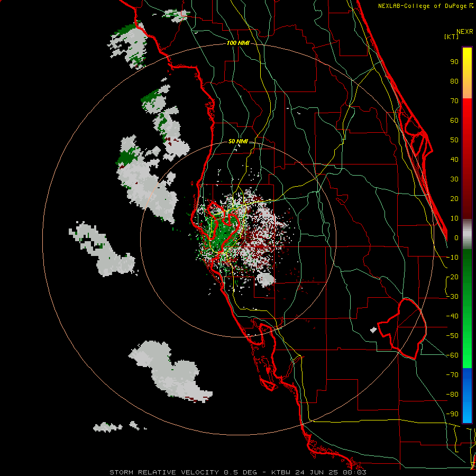Screen dimensions: 476x476
Task: Select the 40 value on the velocity scale
Action: 454,160
